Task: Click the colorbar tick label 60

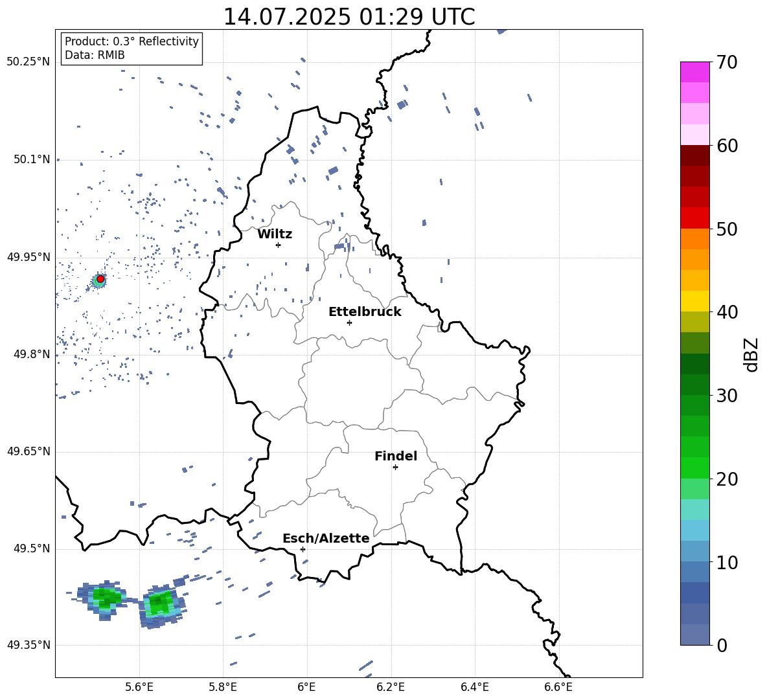Action: [x=727, y=146]
